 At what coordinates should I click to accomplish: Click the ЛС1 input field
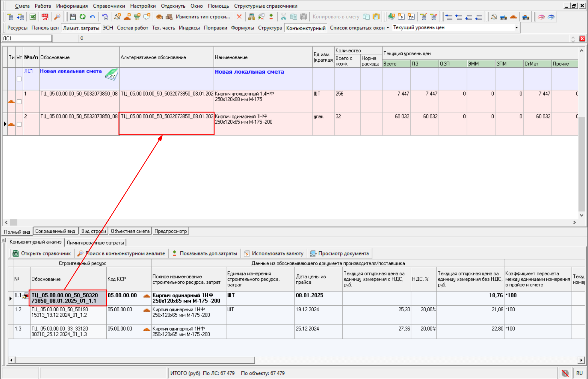click(x=27, y=38)
